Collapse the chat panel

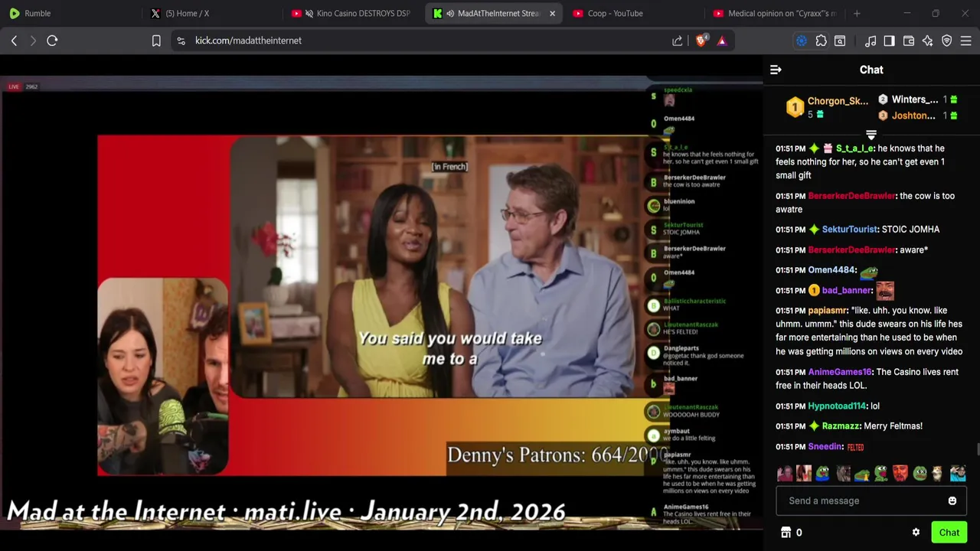(776, 70)
